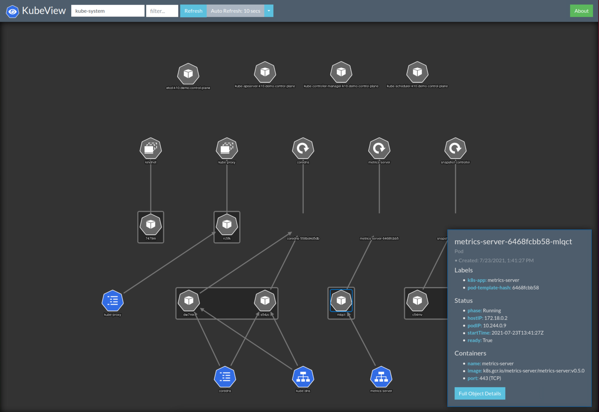This screenshot has width=599, height=412.
Task: Click the Refresh button
Action: tap(193, 11)
